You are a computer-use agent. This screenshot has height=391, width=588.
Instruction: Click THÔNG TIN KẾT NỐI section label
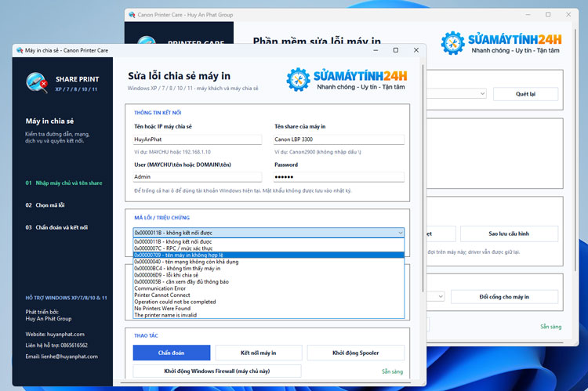click(x=158, y=113)
